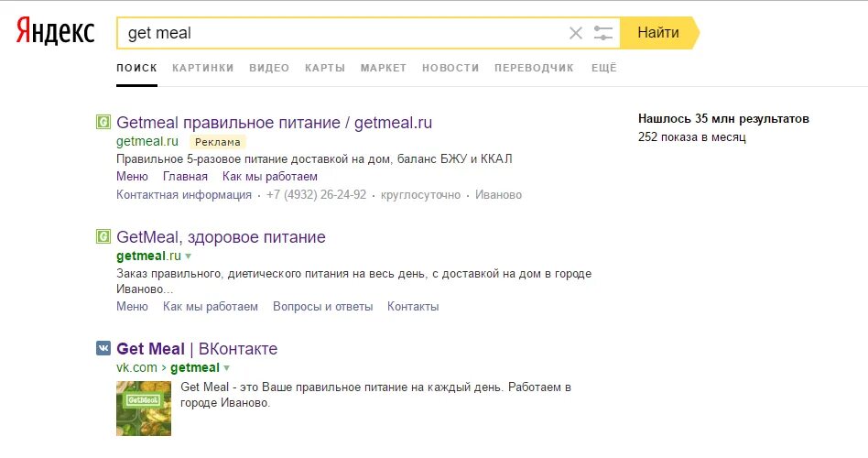Click the VK favicon icon
This screenshot has width=868, height=458.
pyautogui.click(x=103, y=348)
